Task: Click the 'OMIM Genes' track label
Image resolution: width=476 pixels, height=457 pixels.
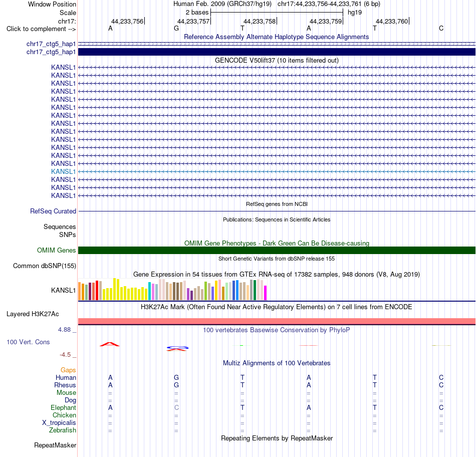Action: [56, 250]
